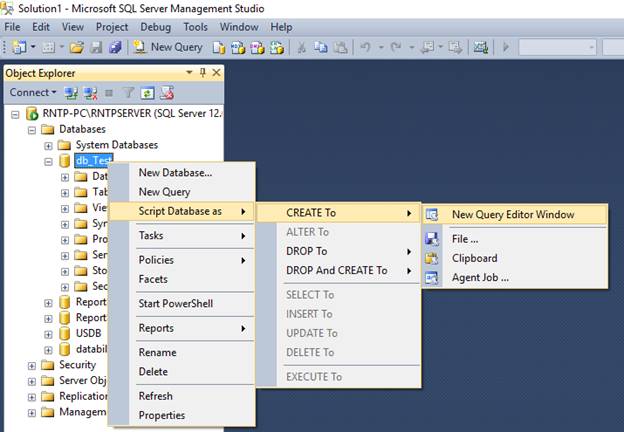Open the Debug menu
Screen dimensions: 624x432
156,27
